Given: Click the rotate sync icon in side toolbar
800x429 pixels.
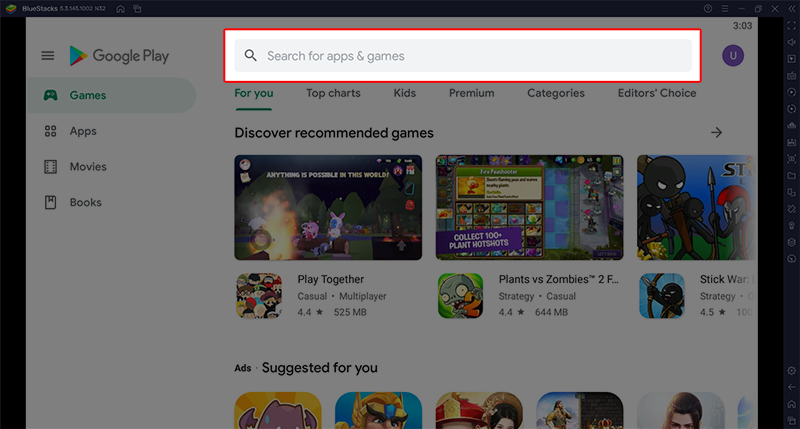Looking at the screenshot, I should click(791, 109).
